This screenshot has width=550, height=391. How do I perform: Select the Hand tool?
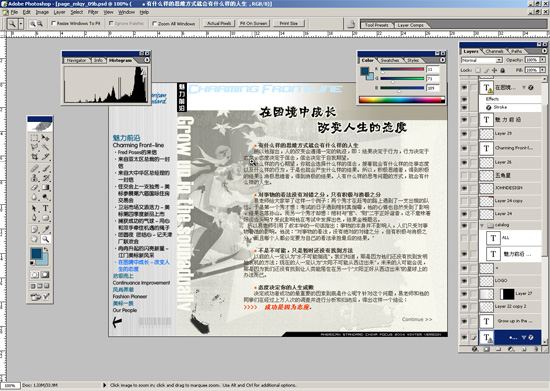click(34, 239)
